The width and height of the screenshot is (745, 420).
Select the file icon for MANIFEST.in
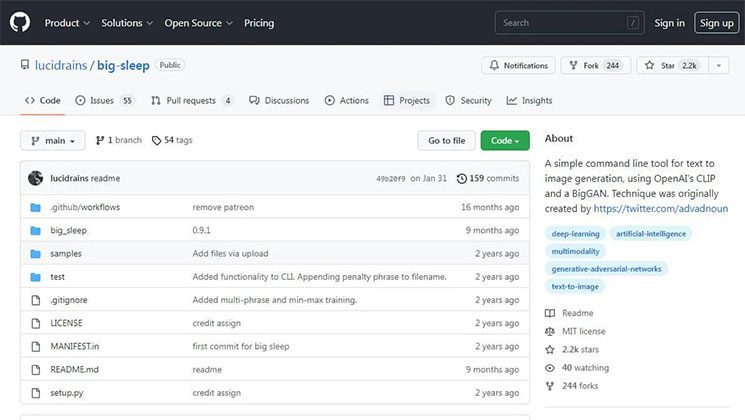point(36,346)
